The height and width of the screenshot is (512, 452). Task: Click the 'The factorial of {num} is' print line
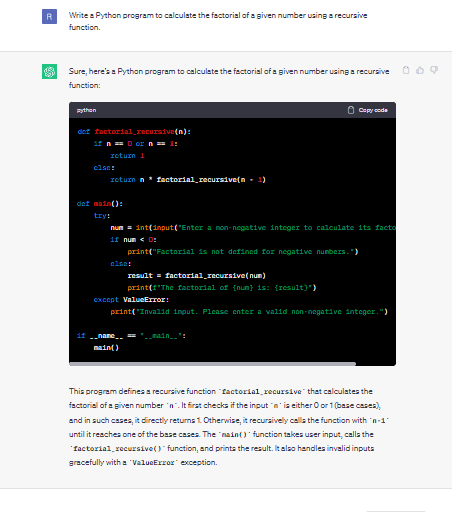pos(222,288)
